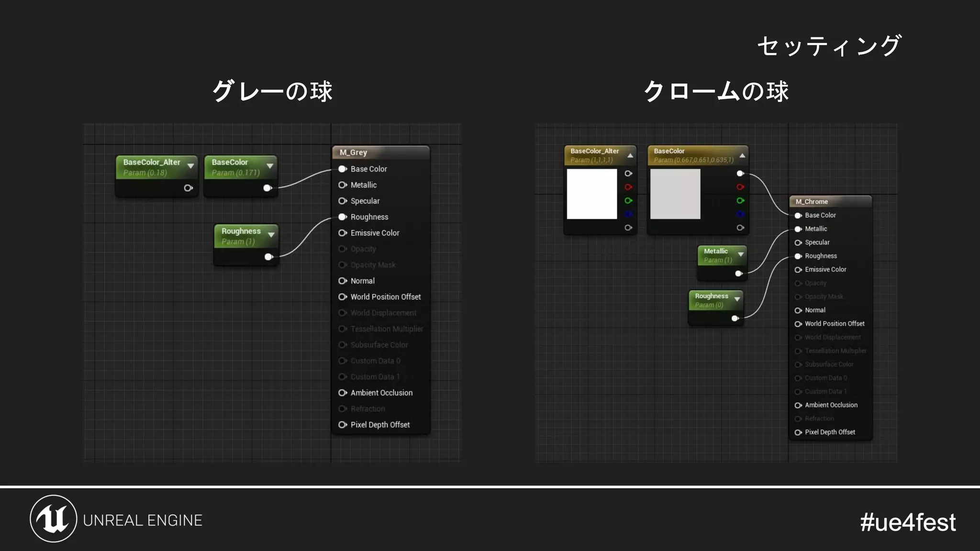Click セッティング title text
This screenshot has height=551, width=980.
click(x=829, y=46)
